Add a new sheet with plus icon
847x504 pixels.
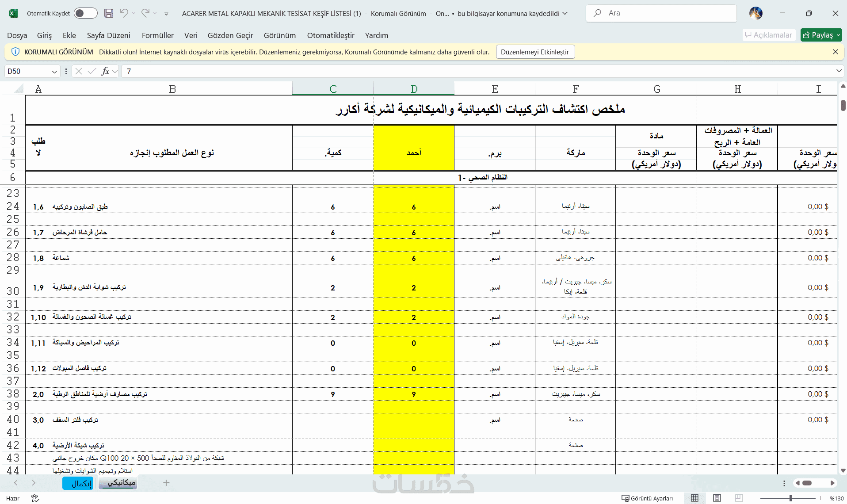click(166, 483)
